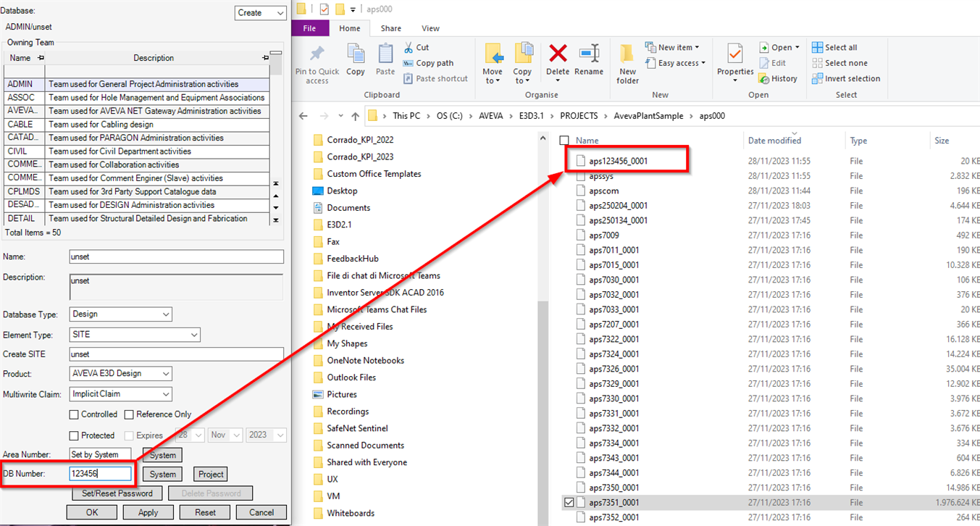Select the ADMIN team row
Image resolution: width=980 pixels, height=526 pixels.
pos(137,84)
